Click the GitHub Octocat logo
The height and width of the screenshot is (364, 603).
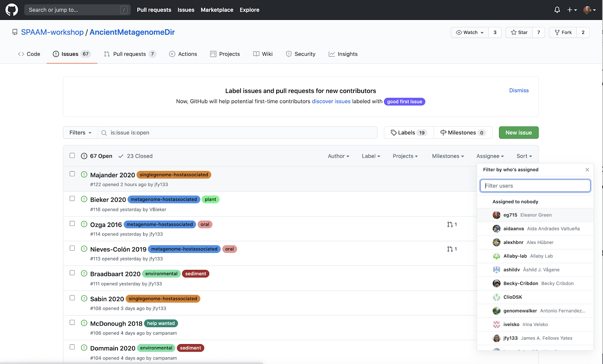point(12,10)
